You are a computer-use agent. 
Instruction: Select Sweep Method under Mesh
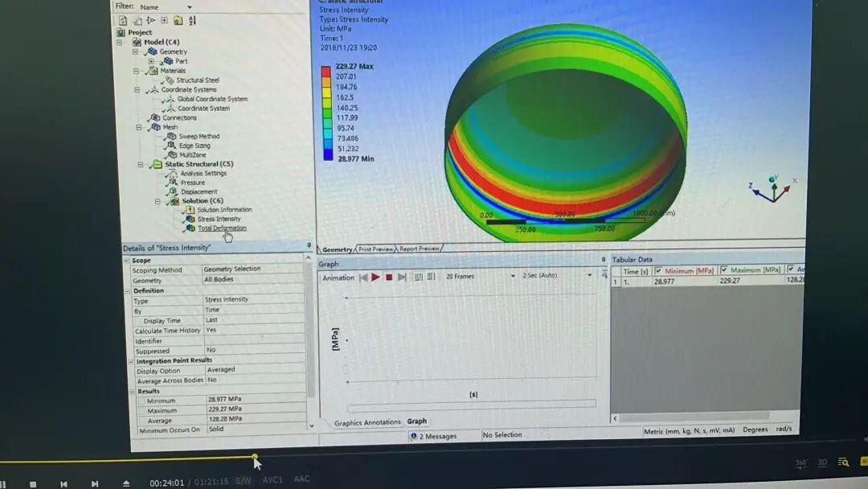[199, 136]
